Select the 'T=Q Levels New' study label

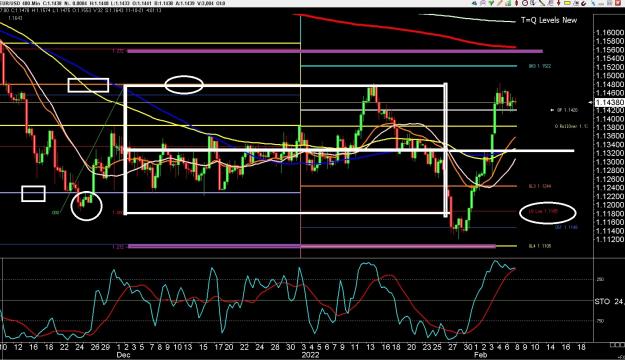pyautogui.click(x=549, y=20)
